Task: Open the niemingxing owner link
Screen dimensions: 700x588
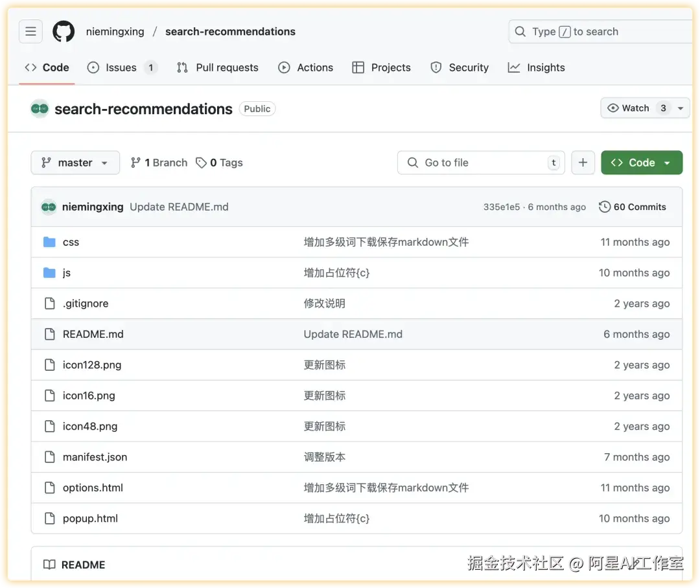Action: click(115, 32)
